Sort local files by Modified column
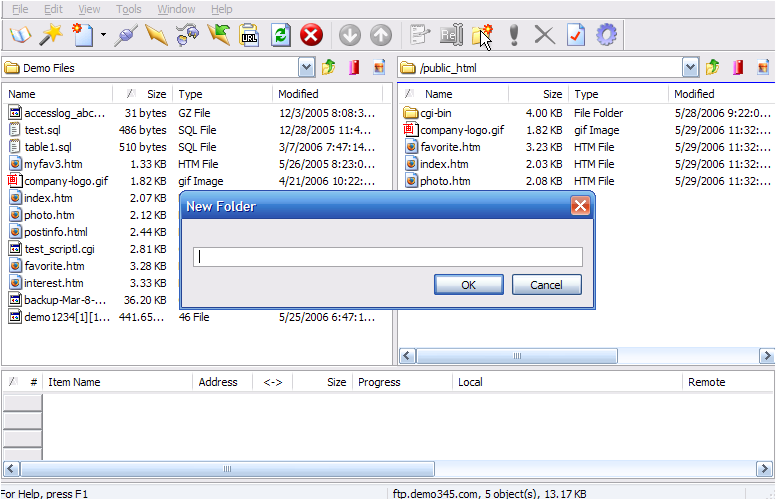Screen dimensions: 776x500 click(327, 94)
